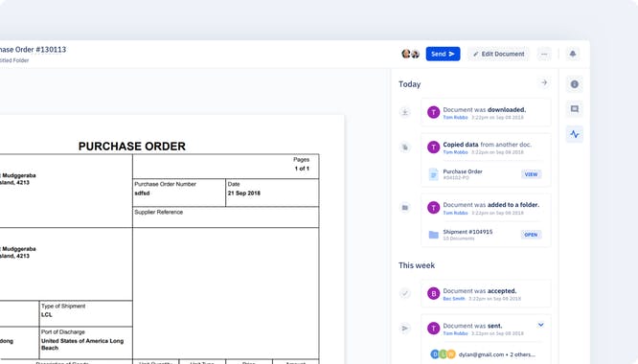Click the Shipment #104915 folder icon

click(433, 235)
